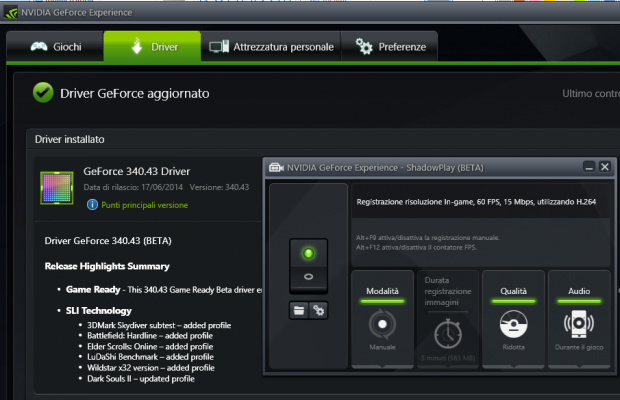620x400 pixels.
Task: Click the NVIDIA logo in title bar
Action: (11, 13)
